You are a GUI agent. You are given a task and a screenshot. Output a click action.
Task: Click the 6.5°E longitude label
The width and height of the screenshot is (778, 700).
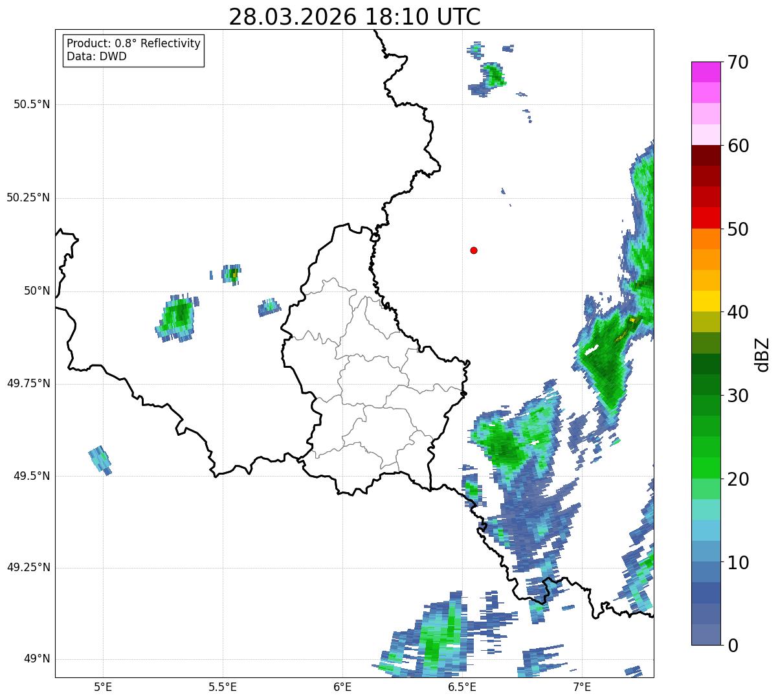(462, 686)
